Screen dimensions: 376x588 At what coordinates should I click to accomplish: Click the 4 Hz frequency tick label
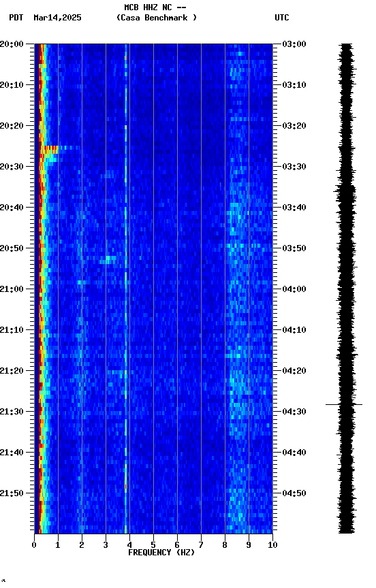[x=129, y=545]
